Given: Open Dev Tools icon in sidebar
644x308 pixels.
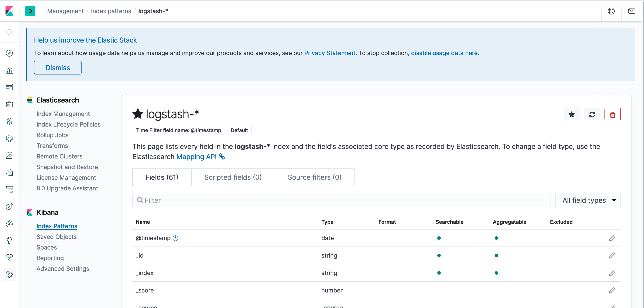Looking at the screenshot, I should 9,240.
